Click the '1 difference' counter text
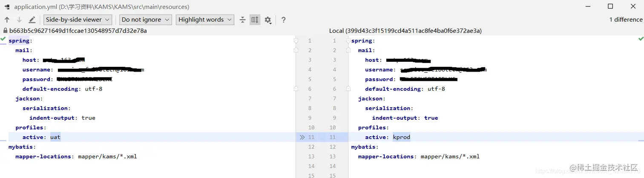Screen dimensions: 644x178 pyautogui.click(x=626, y=20)
